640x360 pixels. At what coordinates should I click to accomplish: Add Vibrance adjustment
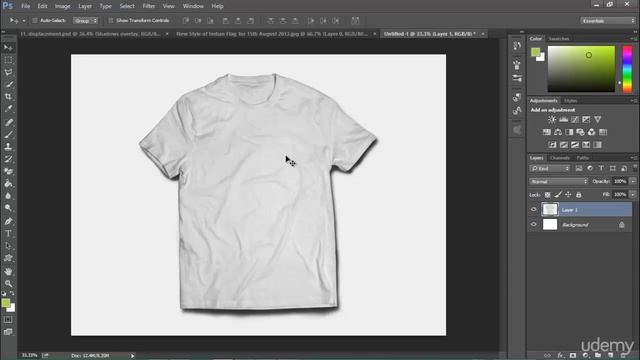(x=598, y=120)
